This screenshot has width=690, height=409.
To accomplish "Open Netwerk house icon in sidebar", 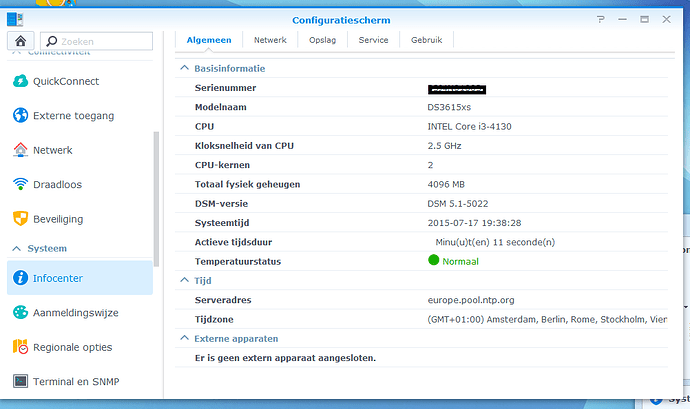I will tap(20, 150).
